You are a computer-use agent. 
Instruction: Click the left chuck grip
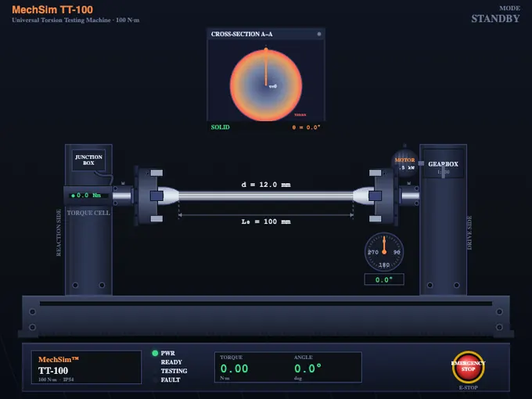[149, 196]
